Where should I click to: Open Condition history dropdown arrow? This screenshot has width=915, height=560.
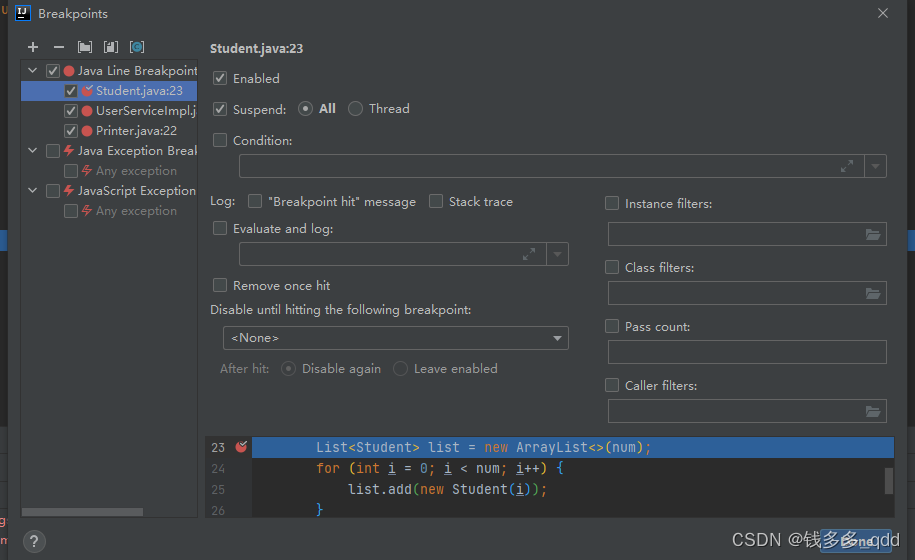coord(875,166)
